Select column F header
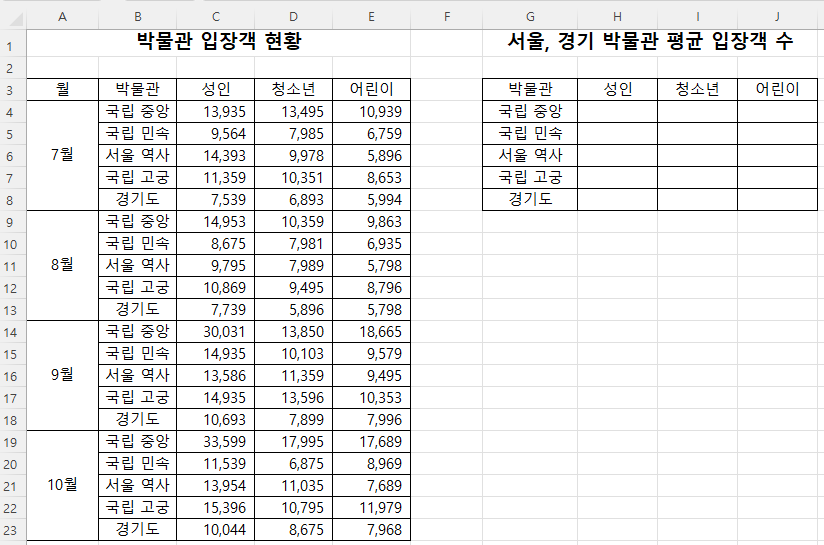The width and height of the screenshot is (824, 545). pos(447,17)
